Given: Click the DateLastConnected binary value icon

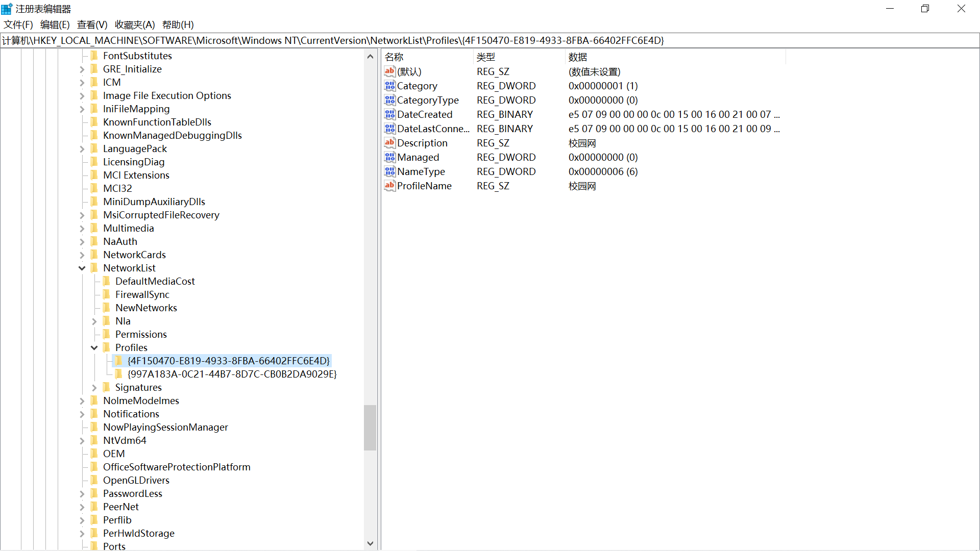Looking at the screenshot, I should click(x=390, y=129).
